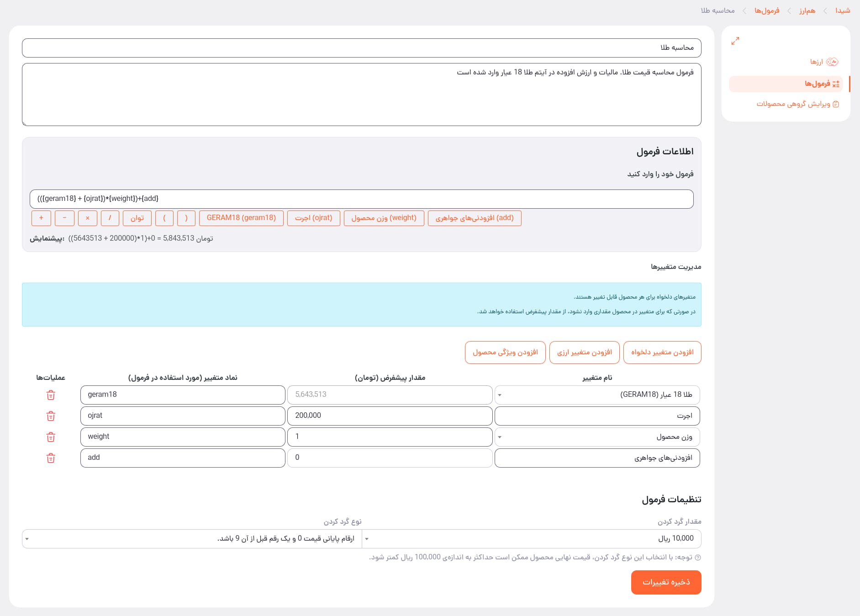Click the group product edit clipboard icon
Image resolution: width=860 pixels, height=616 pixels.
[x=836, y=104]
